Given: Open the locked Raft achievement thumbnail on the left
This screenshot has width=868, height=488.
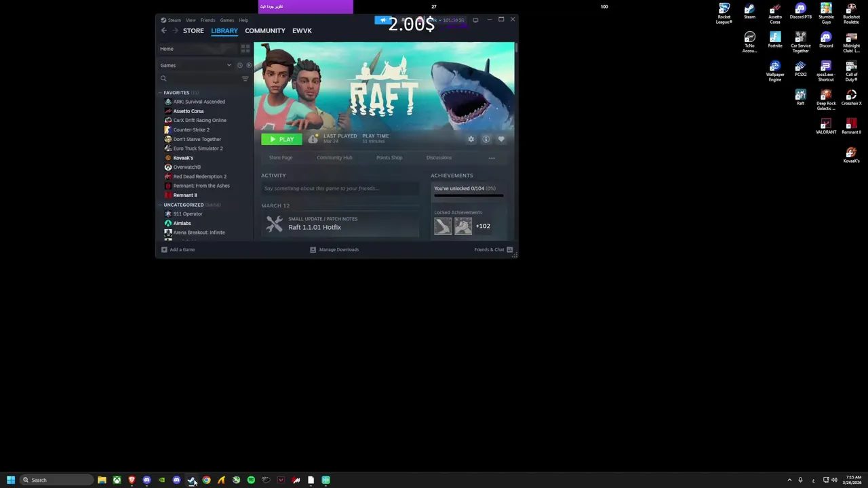Looking at the screenshot, I should (443, 226).
